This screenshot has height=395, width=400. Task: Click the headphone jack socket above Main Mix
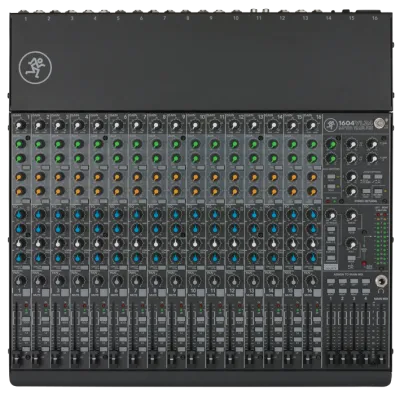pyautogui.click(x=381, y=281)
